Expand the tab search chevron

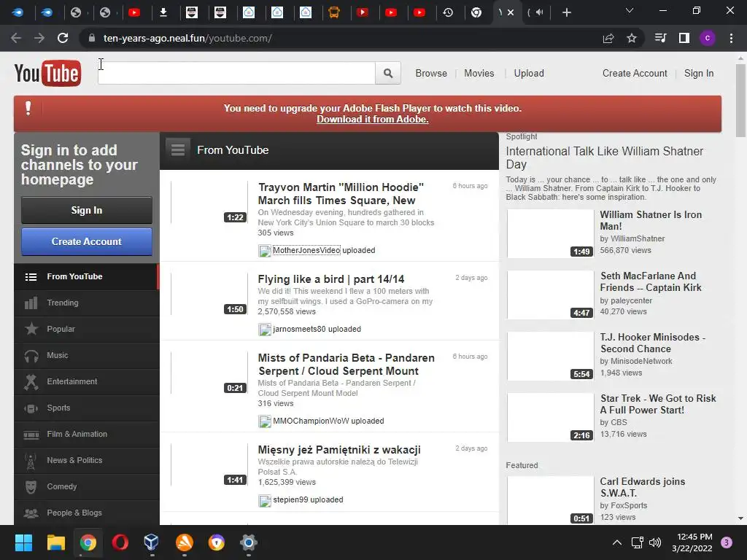(x=630, y=10)
